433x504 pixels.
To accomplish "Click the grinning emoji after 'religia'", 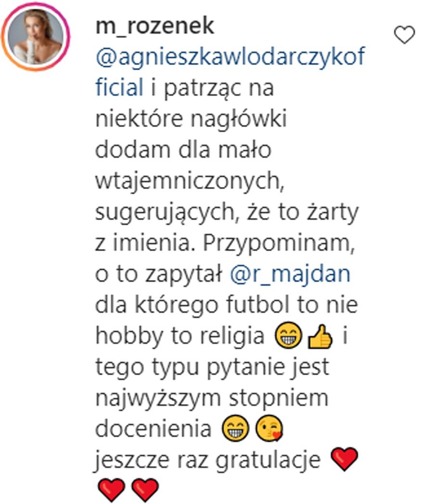I will point(288,336).
